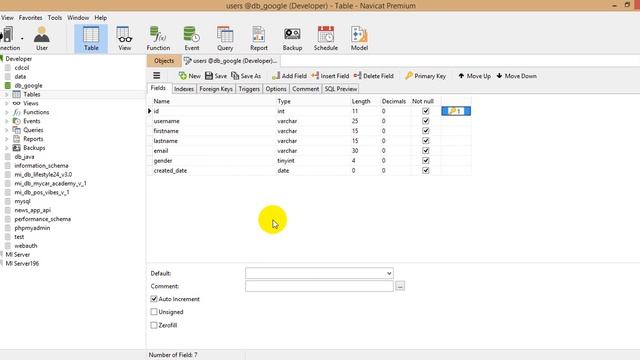Save the table design
Image resolution: width=640 pixels, height=360 pixels.
click(216, 76)
